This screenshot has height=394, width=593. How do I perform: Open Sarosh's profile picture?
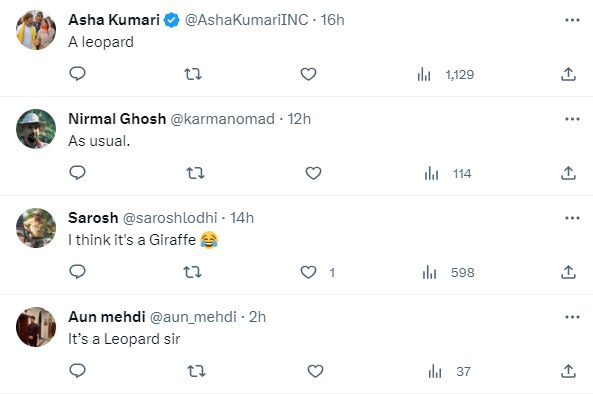[36, 228]
